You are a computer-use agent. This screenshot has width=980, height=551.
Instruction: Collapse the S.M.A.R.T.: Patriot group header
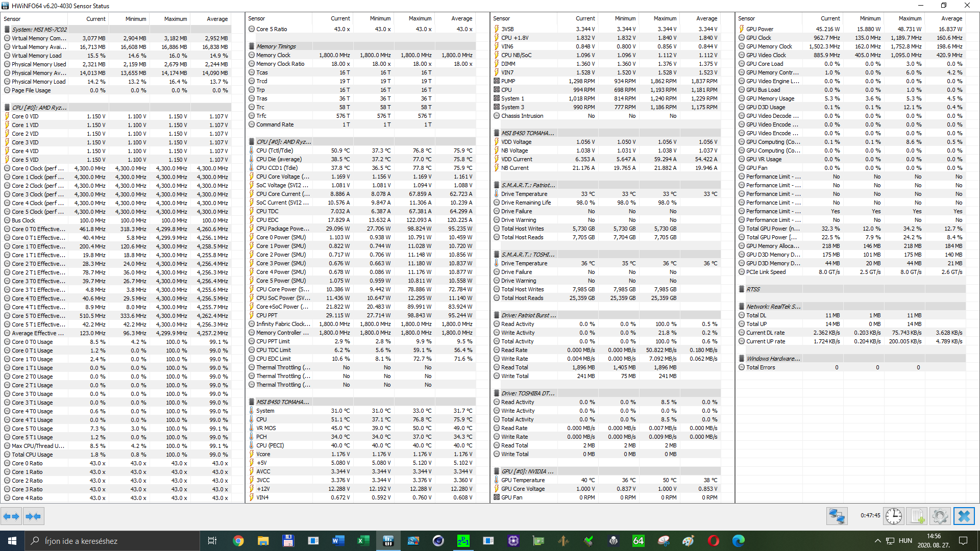point(528,185)
